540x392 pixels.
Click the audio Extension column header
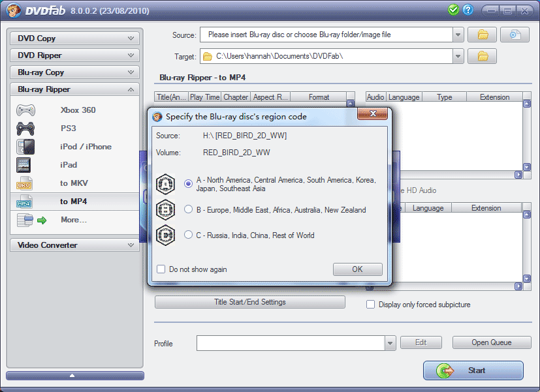pyautogui.click(x=494, y=97)
